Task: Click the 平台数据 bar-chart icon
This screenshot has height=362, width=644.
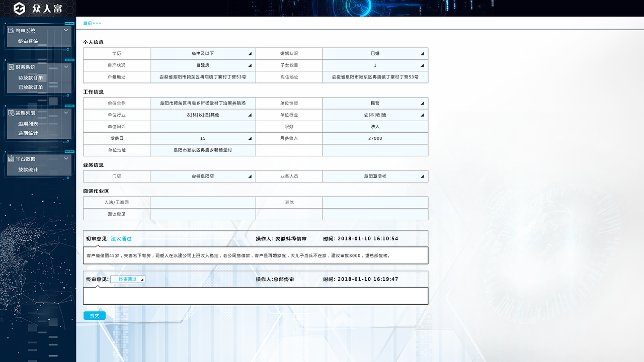Action: (11, 158)
